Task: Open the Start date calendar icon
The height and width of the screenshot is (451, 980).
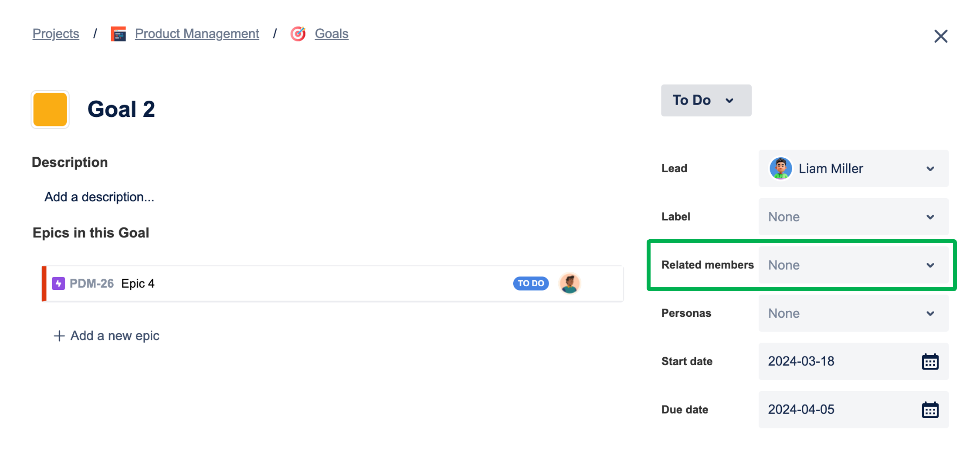Action: pyautogui.click(x=930, y=362)
